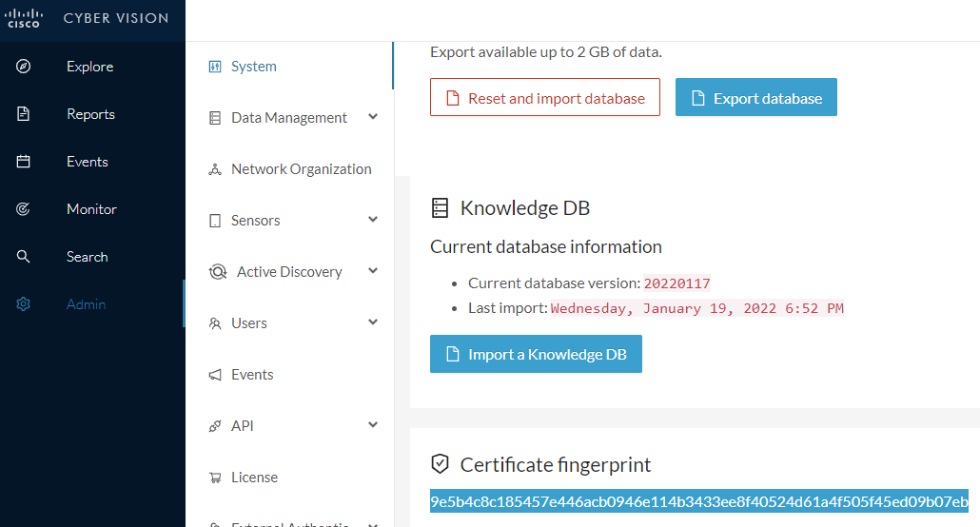The image size is (980, 527).
Task: Expand the Users submenu chevron
Action: pyautogui.click(x=373, y=322)
